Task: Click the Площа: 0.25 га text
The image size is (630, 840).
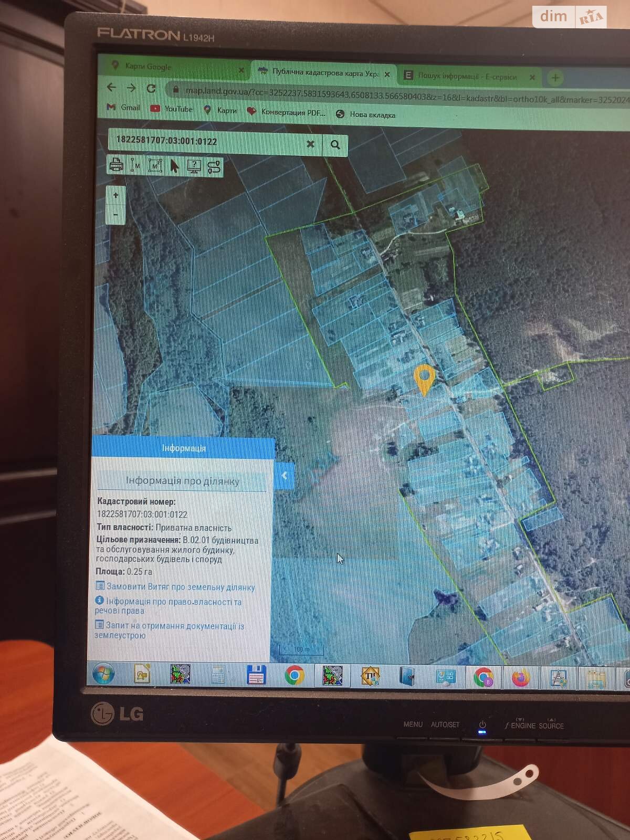Action: [124, 571]
